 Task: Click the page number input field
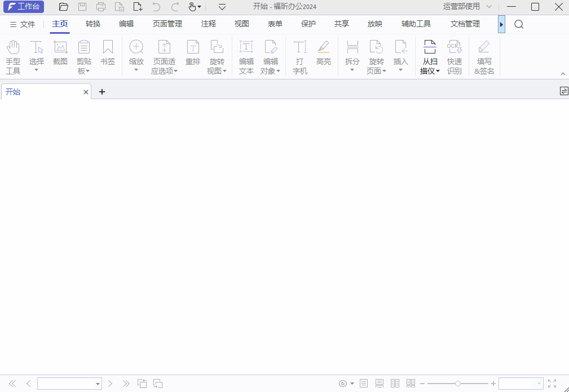click(x=67, y=383)
